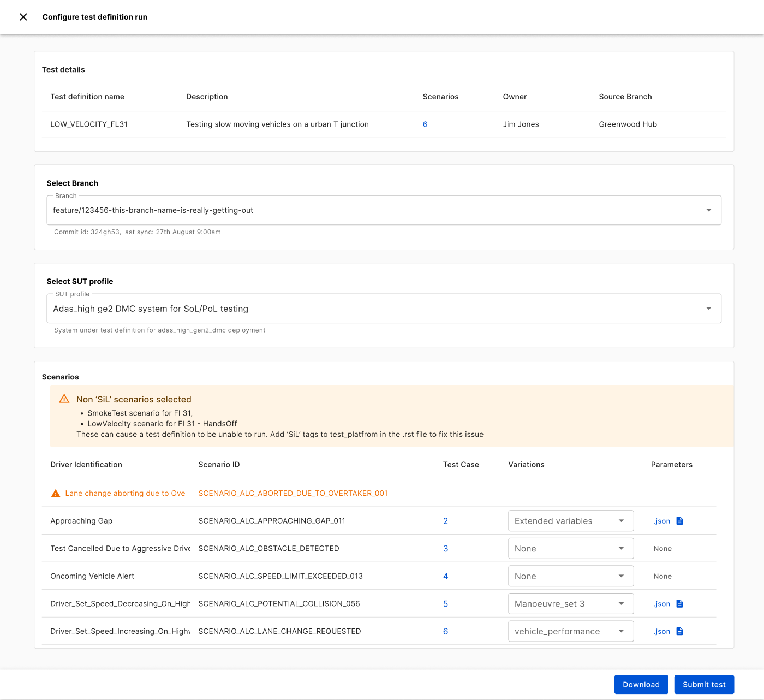This screenshot has width=764, height=700.
Task: Click the Greenwood Hub source branch cell
Action: click(628, 124)
